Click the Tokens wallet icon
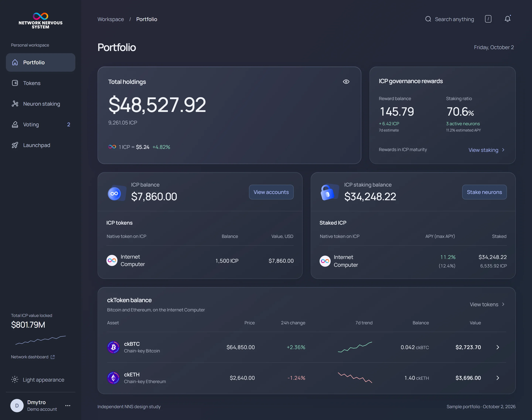This screenshot has height=420, width=532. (x=15, y=83)
